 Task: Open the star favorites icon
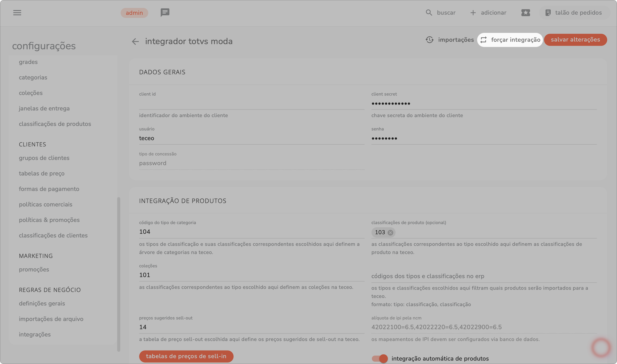pos(526,13)
